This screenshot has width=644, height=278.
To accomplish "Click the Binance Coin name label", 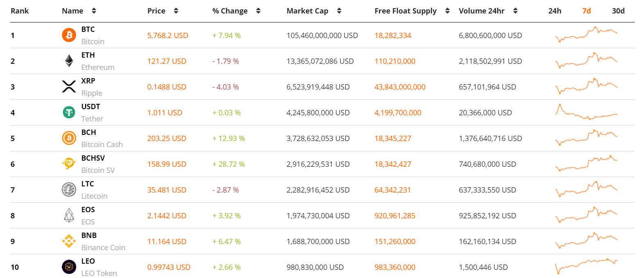I will click(103, 248).
